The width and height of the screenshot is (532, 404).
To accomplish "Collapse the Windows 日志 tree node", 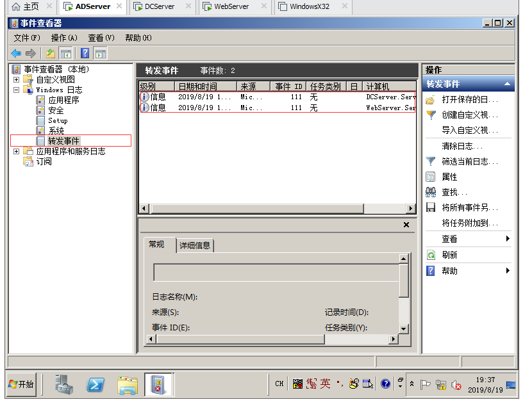I will (x=16, y=90).
